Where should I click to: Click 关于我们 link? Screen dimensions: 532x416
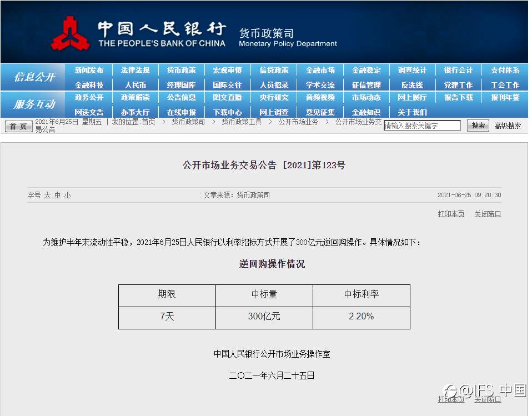(412, 112)
